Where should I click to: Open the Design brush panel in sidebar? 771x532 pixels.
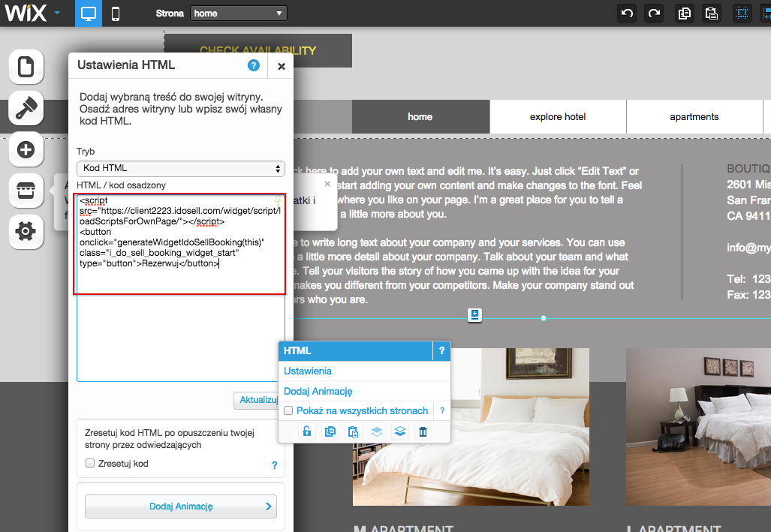click(26, 108)
